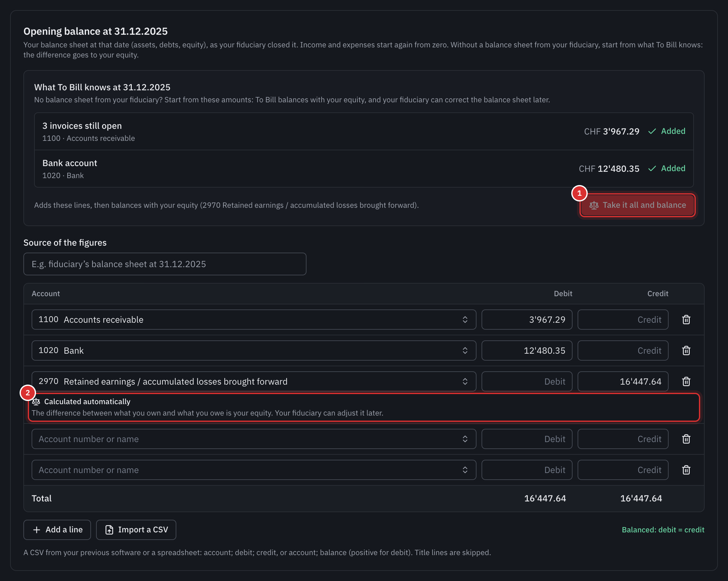Click the Balanced: debit = credit status
The width and height of the screenshot is (728, 581).
click(x=663, y=530)
